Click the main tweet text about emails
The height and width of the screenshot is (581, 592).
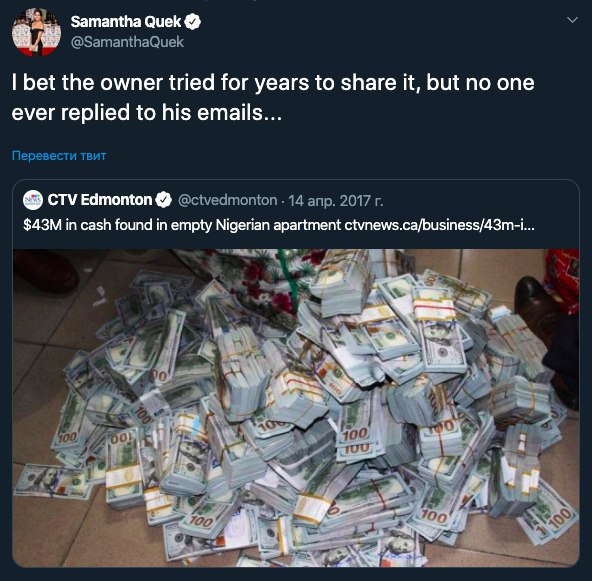pos(273,97)
